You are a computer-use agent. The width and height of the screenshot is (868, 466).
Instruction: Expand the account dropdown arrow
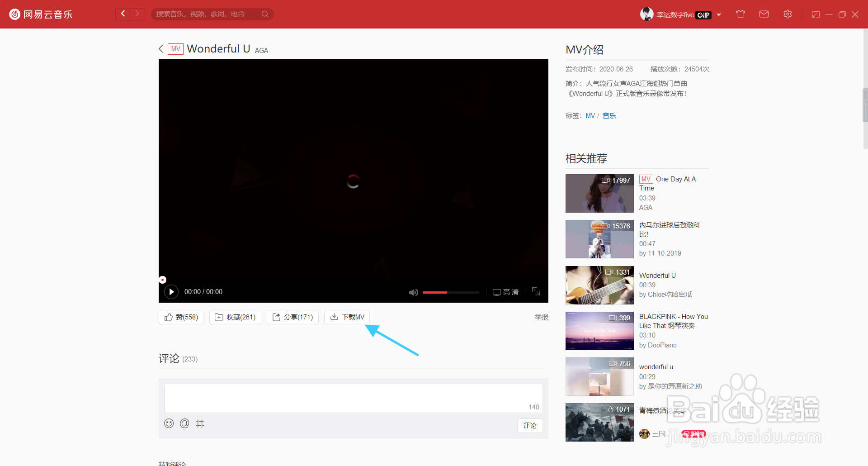719,15
